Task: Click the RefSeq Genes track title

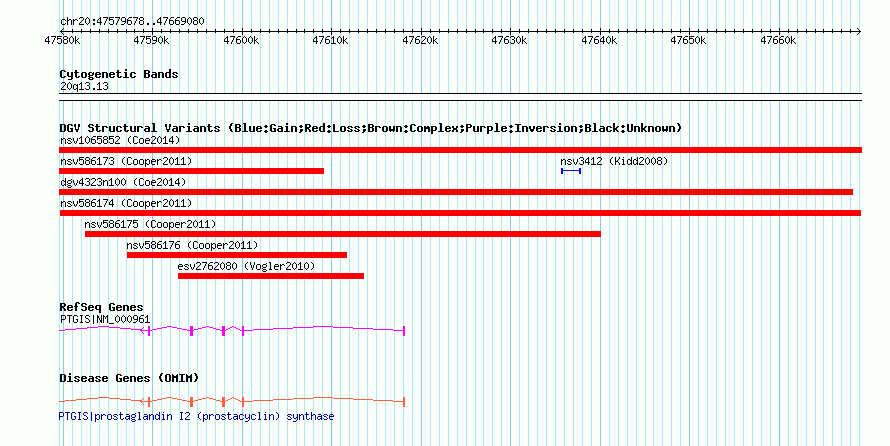Action: coord(101,307)
